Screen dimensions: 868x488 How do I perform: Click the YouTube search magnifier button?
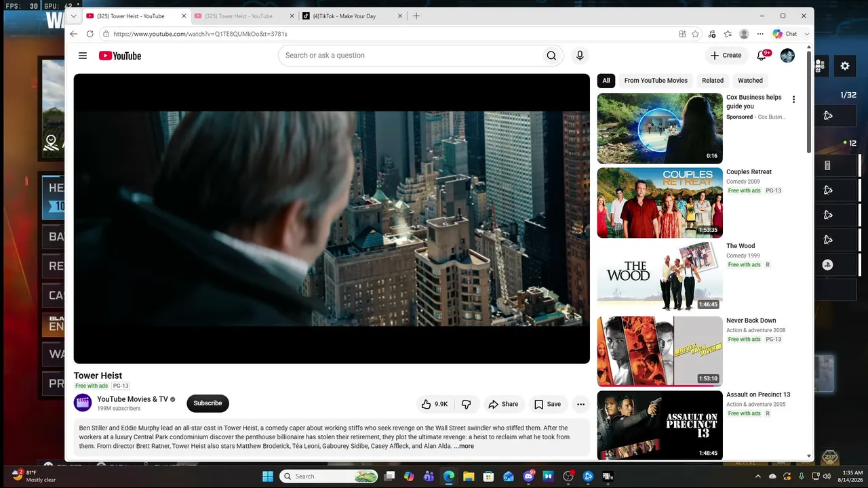(551, 56)
